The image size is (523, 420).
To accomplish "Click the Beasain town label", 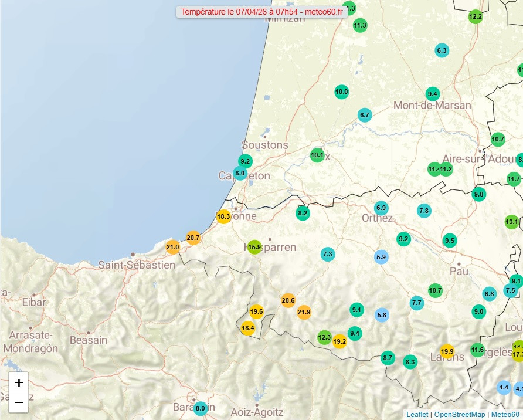I will [x=89, y=340].
